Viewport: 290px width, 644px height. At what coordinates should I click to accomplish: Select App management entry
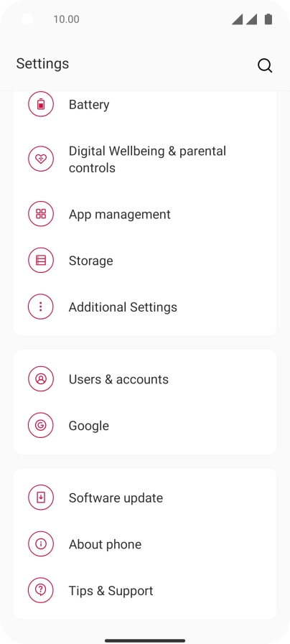click(x=145, y=214)
